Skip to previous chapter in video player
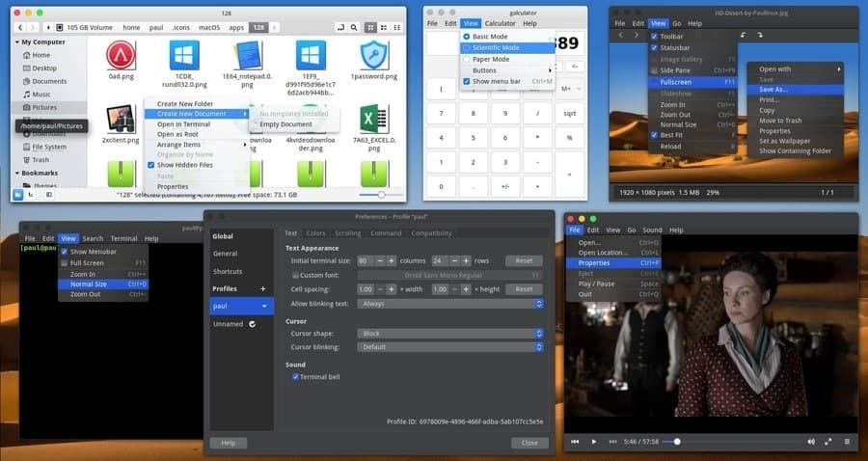868x461 pixels. [575, 442]
